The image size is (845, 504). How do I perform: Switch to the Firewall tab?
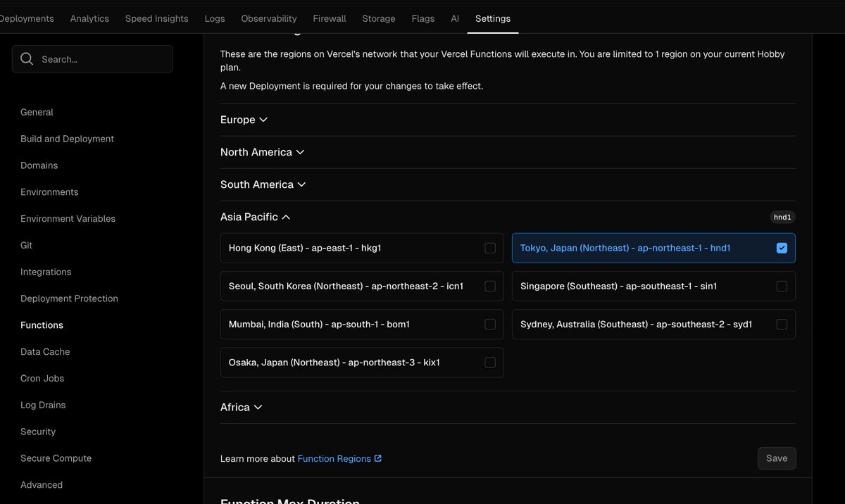(330, 18)
